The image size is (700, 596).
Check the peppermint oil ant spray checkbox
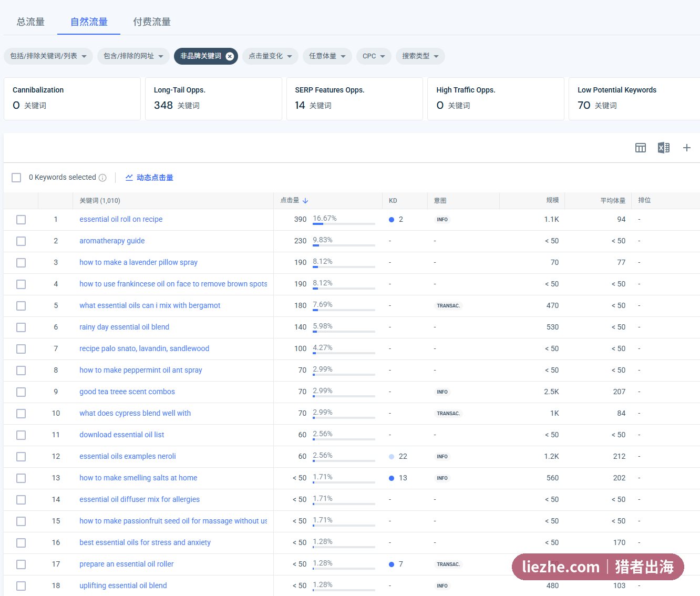21,371
